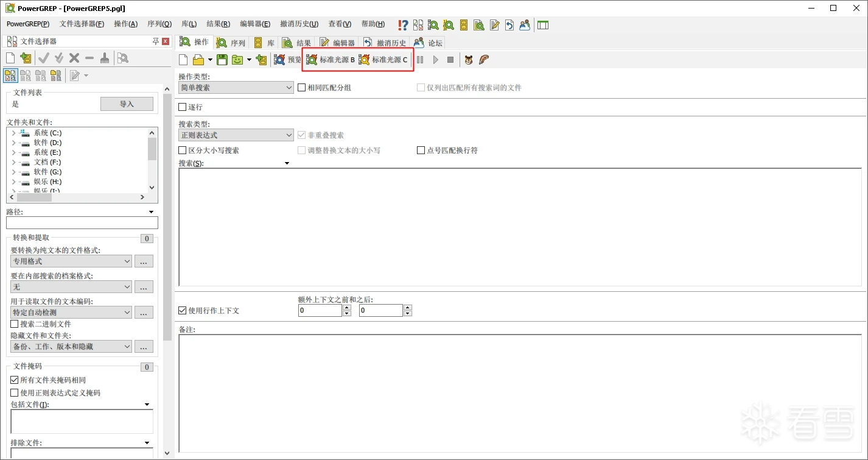Enable the 相同匹配分组 checkbox
Image resolution: width=868 pixels, height=460 pixels.
click(x=301, y=88)
